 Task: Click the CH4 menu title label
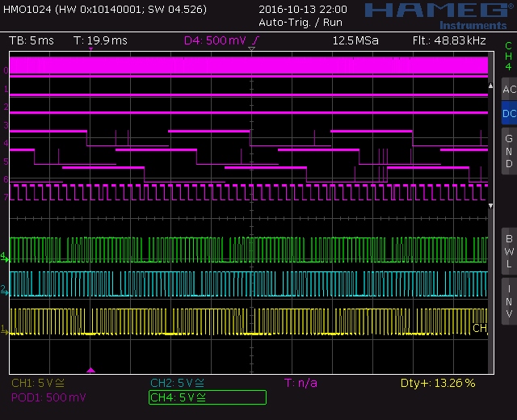(x=508, y=56)
